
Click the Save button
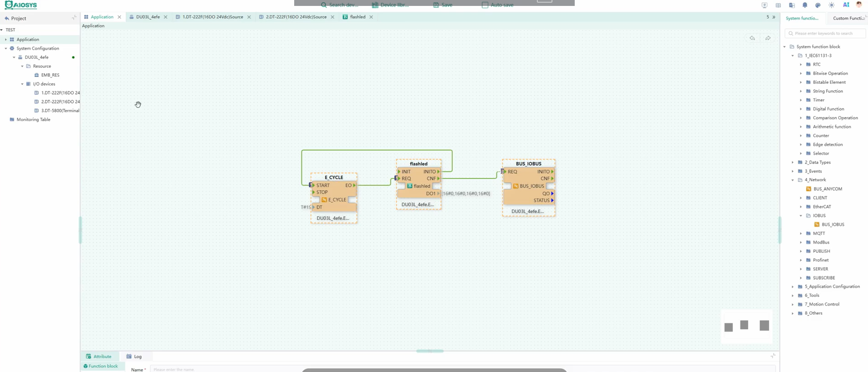tap(443, 5)
